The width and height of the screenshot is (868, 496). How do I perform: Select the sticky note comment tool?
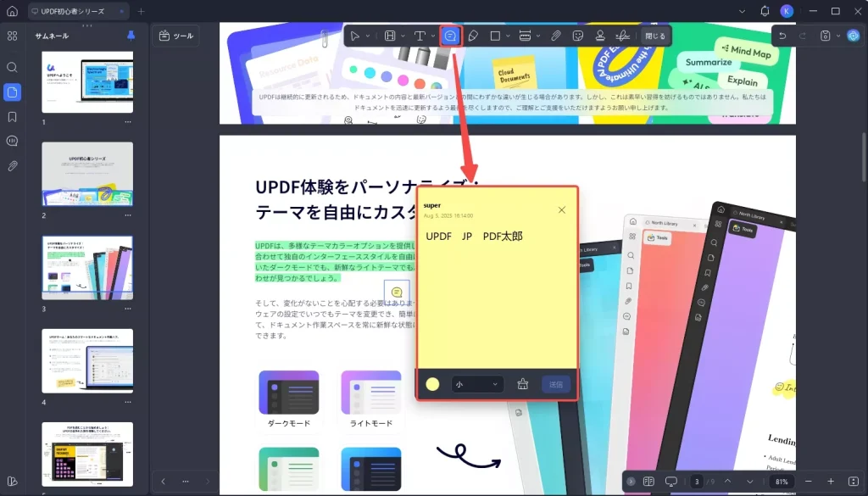[451, 36]
